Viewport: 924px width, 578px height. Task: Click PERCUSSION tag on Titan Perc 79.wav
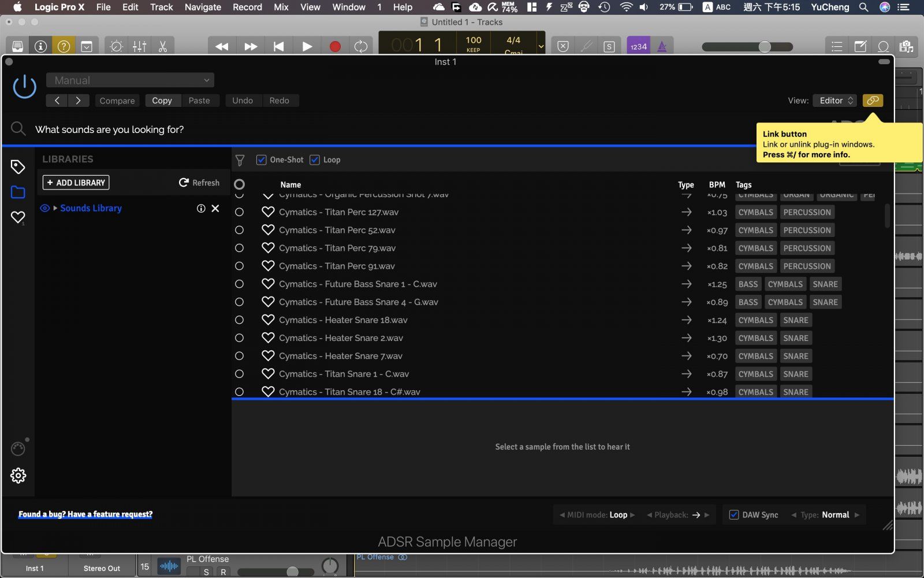pyautogui.click(x=807, y=249)
